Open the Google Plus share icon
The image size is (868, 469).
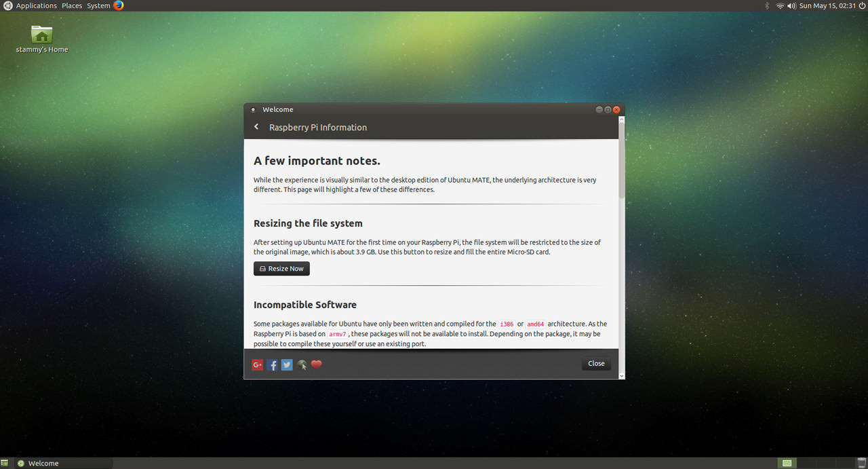258,364
